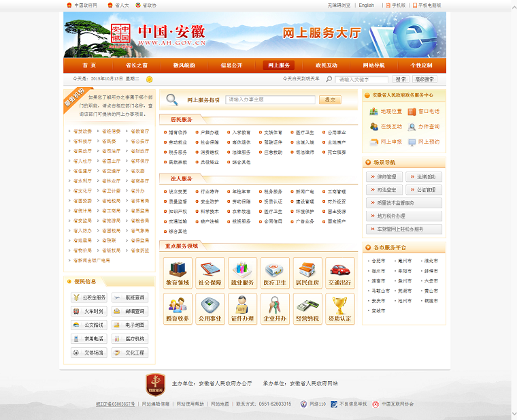Image resolution: width=517 pixels, height=420 pixels.
Task: Click the 请输入办事主题 input field
Action: pos(271,100)
